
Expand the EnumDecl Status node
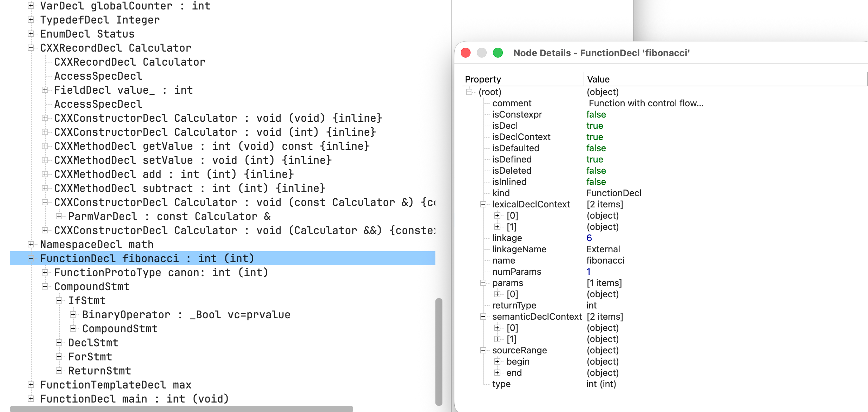click(31, 34)
